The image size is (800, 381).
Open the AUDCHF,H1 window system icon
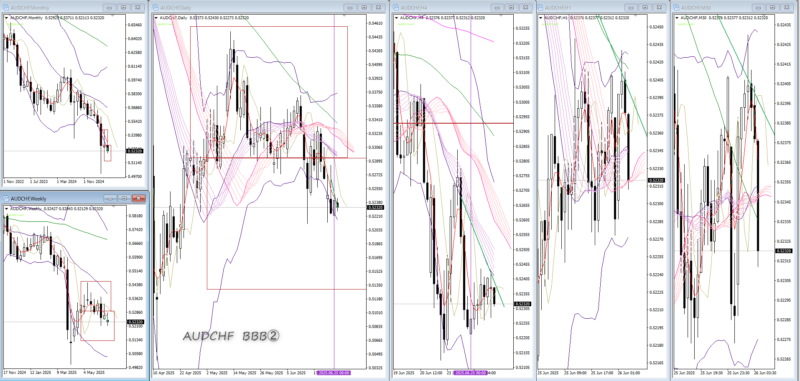pyautogui.click(x=541, y=8)
